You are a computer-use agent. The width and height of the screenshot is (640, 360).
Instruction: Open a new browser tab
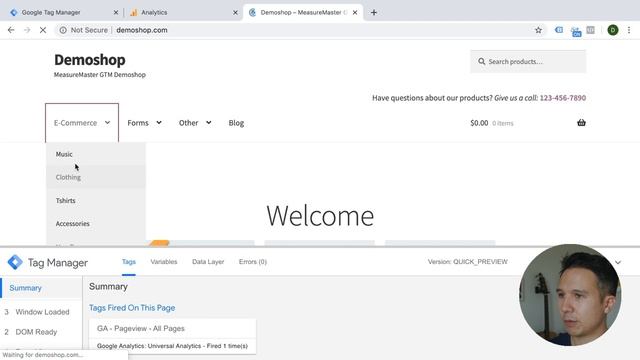[x=374, y=12]
